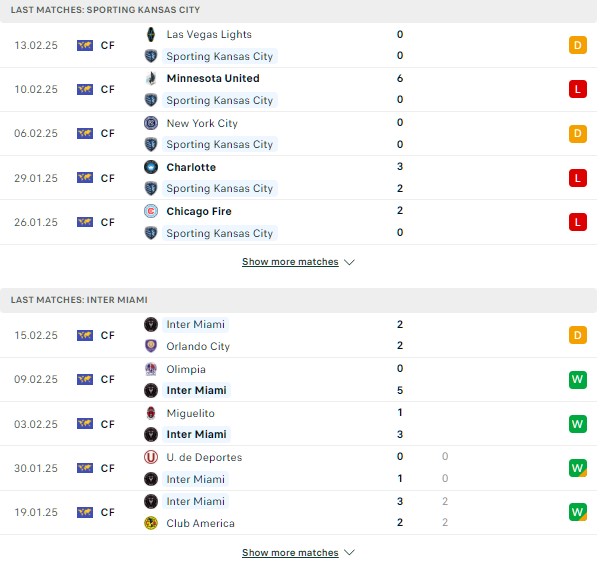Click the New York City team badge
The image size is (600, 575).
pos(151,123)
